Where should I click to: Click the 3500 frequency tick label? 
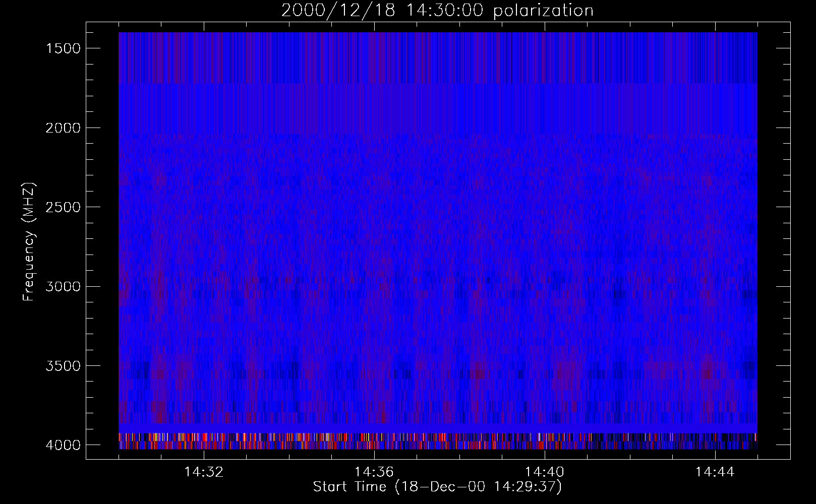(63, 366)
